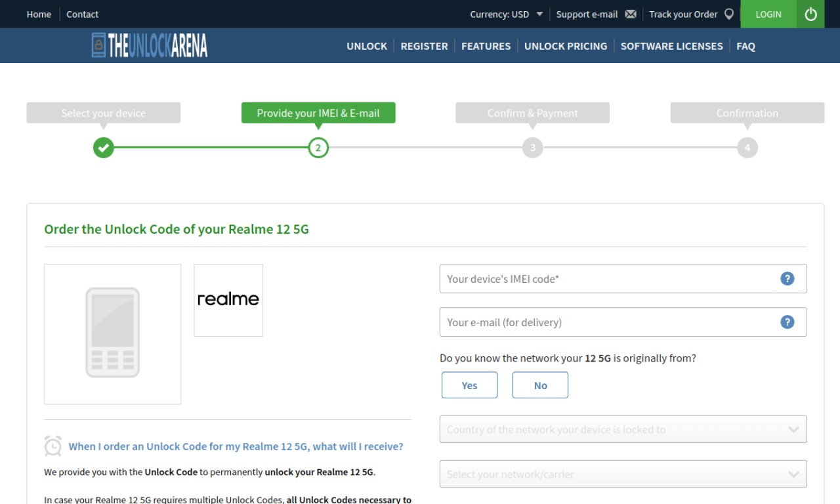Viewport: 840px width, 504px height.
Task: Choose Yes for knowing the original network
Action: [469, 385]
